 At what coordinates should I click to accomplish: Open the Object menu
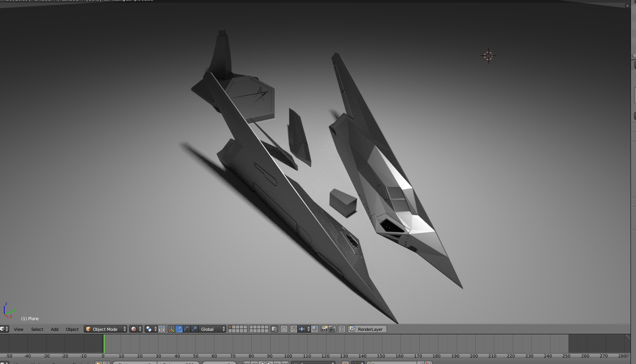[72, 329]
